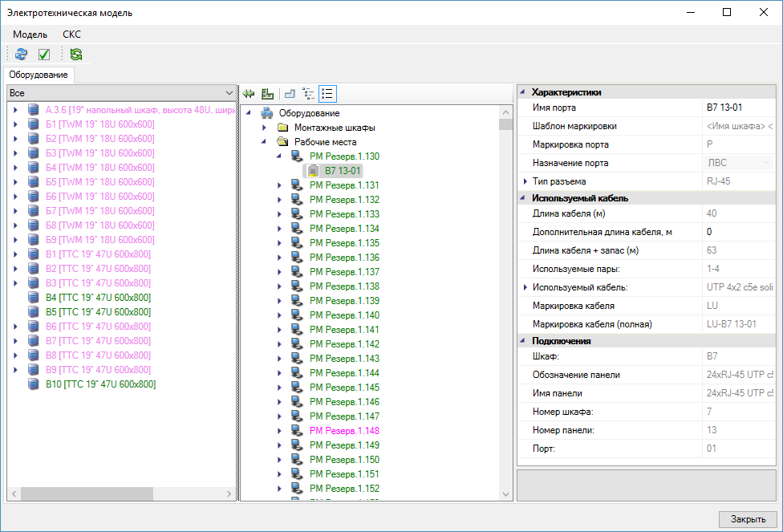The image size is (783, 532).
Task: Select РМ Резерв.1.152 in the tree
Action: point(344,489)
